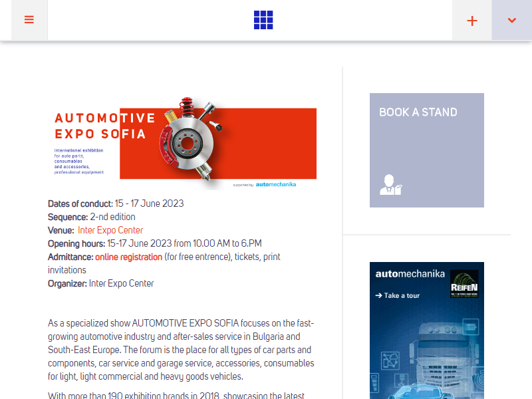Click the red plus icon
Viewport: 532px width, 399px height.
pyautogui.click(x=472, y=21)
